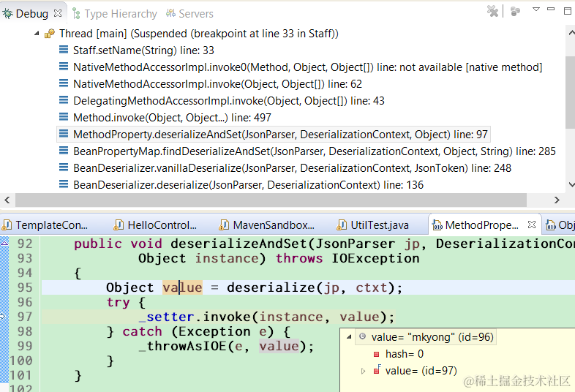Select value= (id=97) field in popup
The width and height of the screenshot is (575, 392).
click(421, 371)
